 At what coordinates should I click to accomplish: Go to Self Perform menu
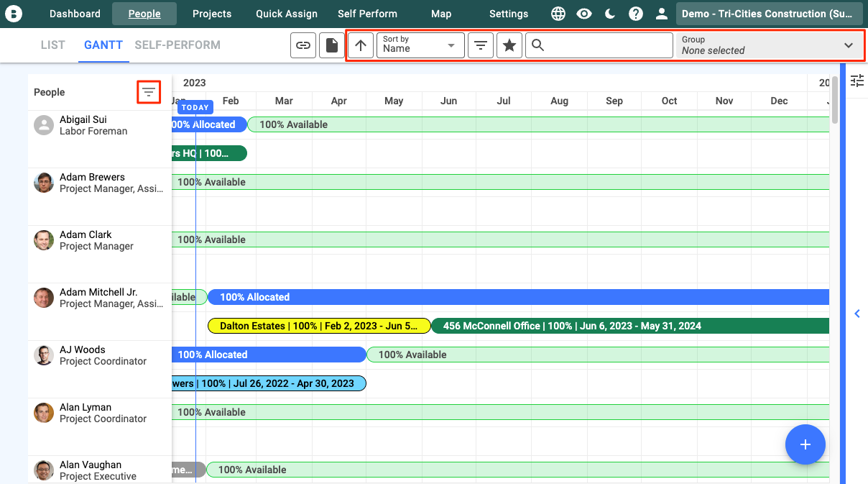click(367, 14)
